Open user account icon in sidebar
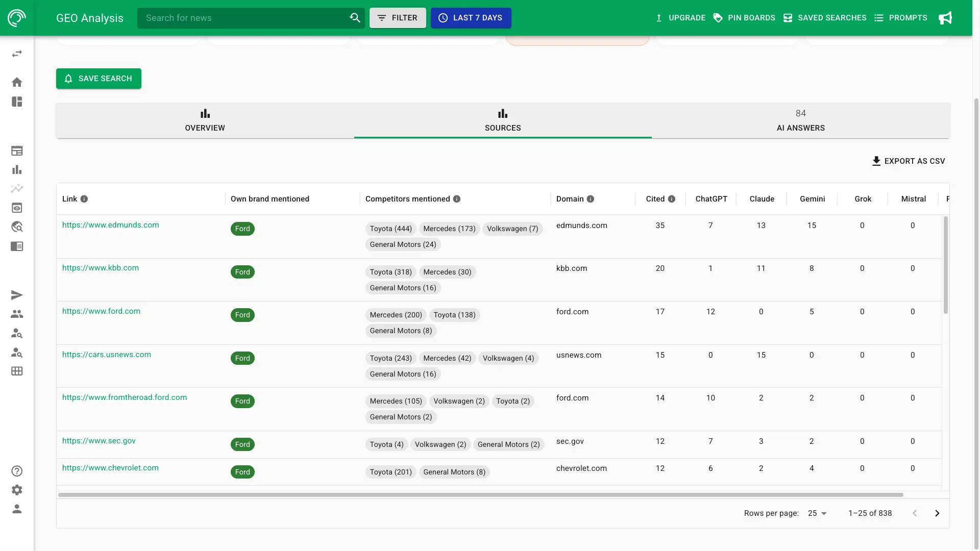This screenshot has width=980, height=551. 17,509
